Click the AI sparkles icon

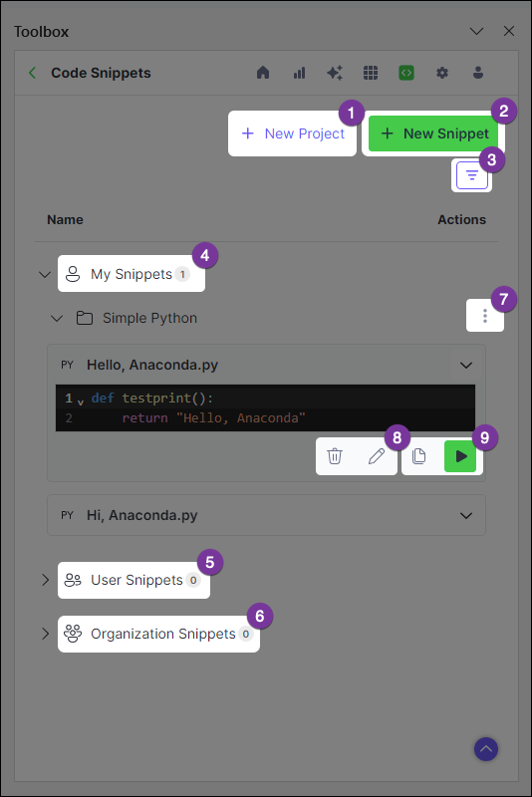coord(335,73)
